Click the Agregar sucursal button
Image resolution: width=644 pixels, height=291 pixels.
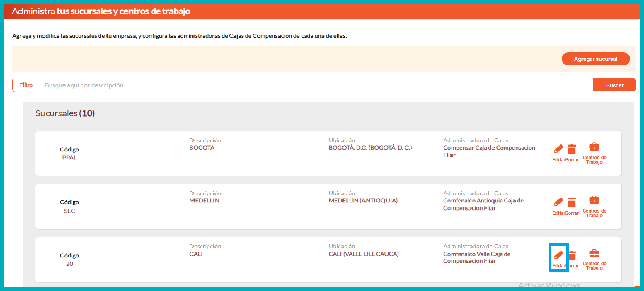coord(595,59)
